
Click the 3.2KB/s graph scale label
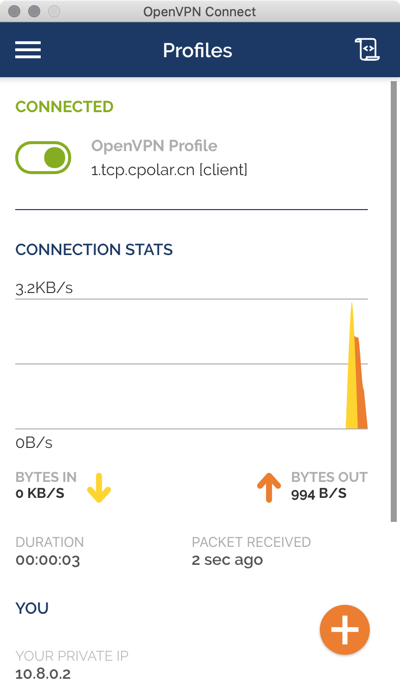tap(44, 288)
